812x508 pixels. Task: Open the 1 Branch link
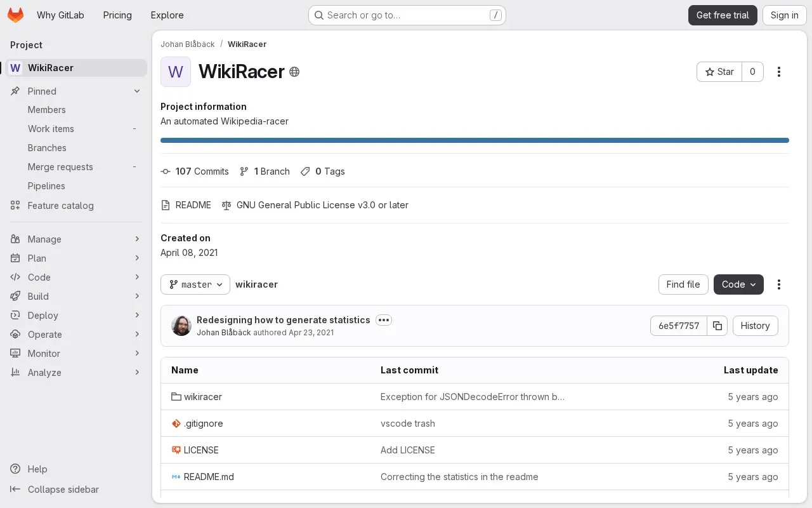(265, 171)
